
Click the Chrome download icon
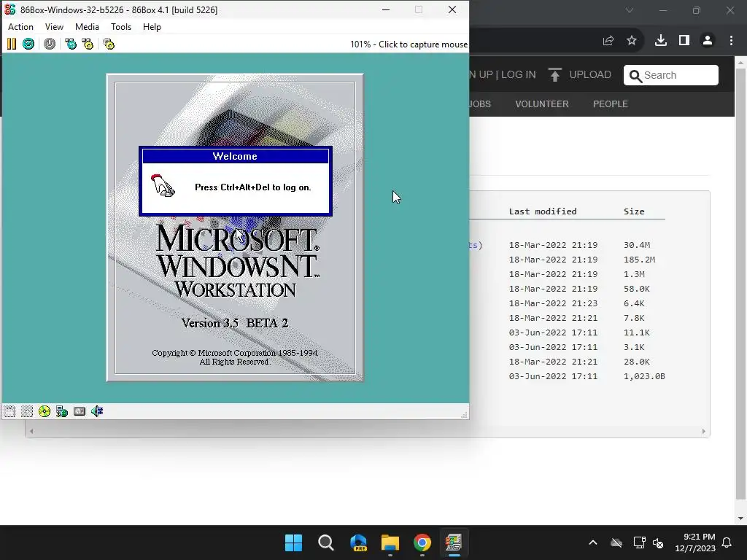[x=661, y=41]
